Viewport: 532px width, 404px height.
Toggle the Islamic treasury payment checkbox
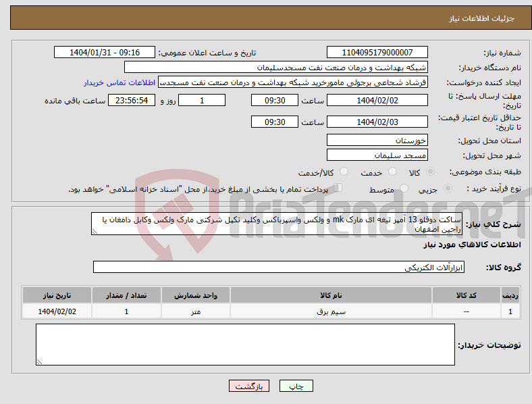click(x=338, y=188)
